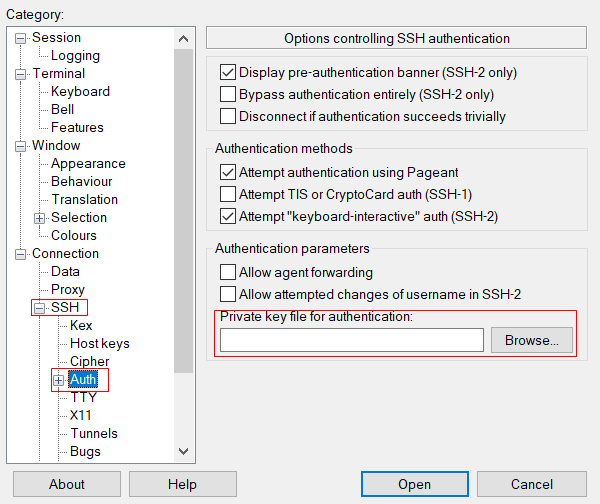Click the Cancel button
The height and width of the screenshot is (504, 600).
(x=532, y=484)
